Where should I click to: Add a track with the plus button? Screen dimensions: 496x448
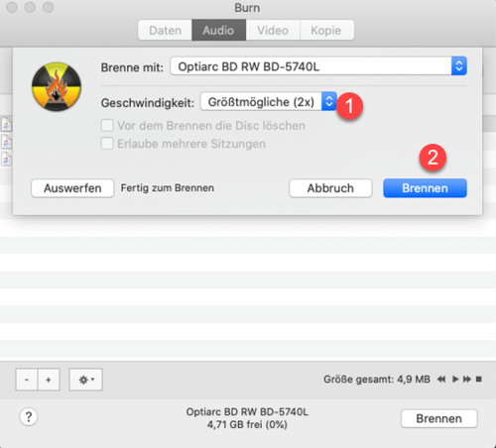pos(49,380)
